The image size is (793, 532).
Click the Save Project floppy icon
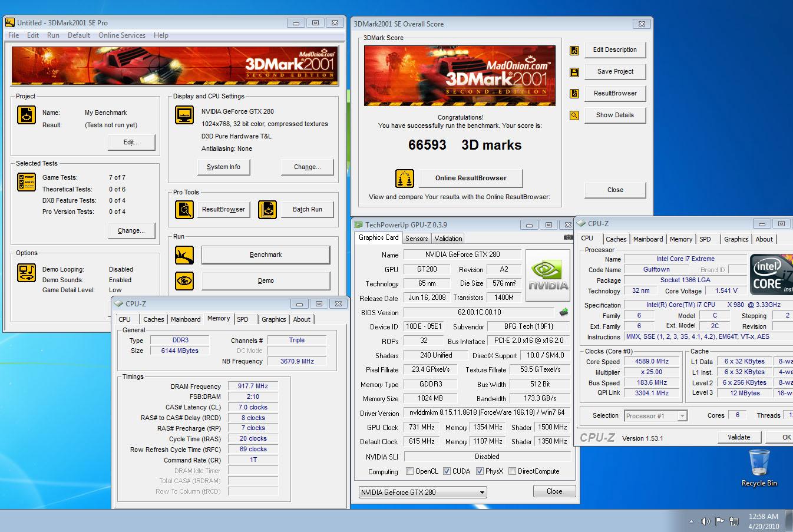click(x=574, y=72)
